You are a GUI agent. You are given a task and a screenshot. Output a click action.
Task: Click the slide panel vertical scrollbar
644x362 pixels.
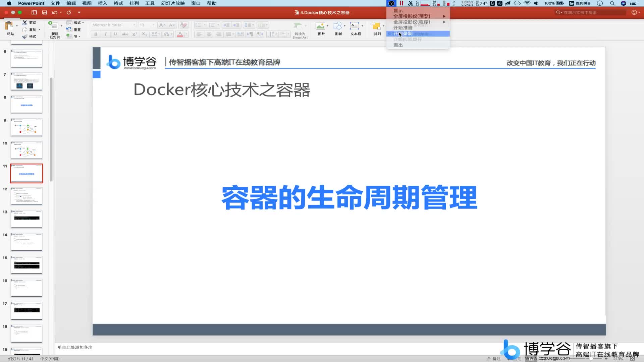(51, 129)
